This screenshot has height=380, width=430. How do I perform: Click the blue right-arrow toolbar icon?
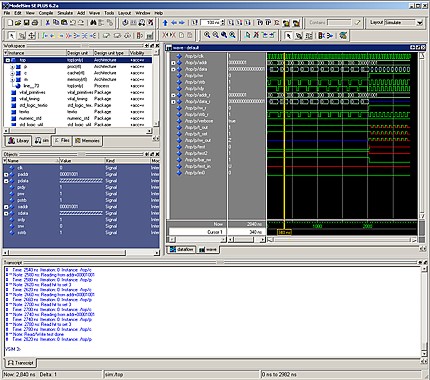(182, 23)
